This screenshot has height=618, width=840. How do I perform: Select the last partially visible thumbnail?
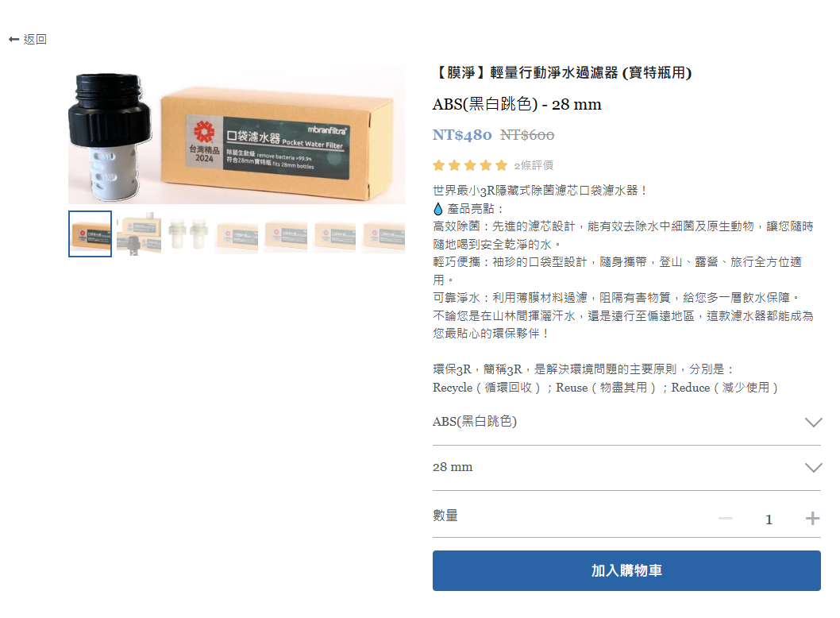coord(383,234)
